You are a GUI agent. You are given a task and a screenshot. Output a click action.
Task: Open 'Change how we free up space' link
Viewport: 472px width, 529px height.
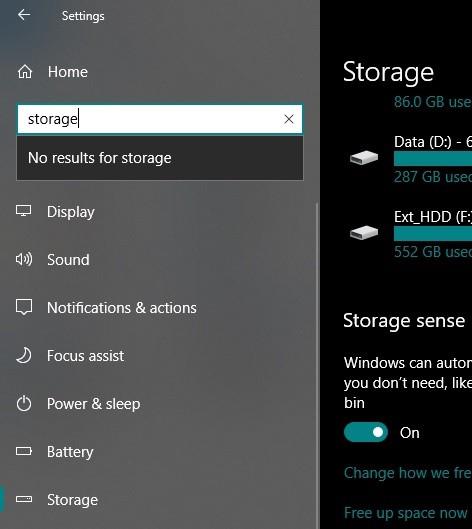[x=408, y=473]
